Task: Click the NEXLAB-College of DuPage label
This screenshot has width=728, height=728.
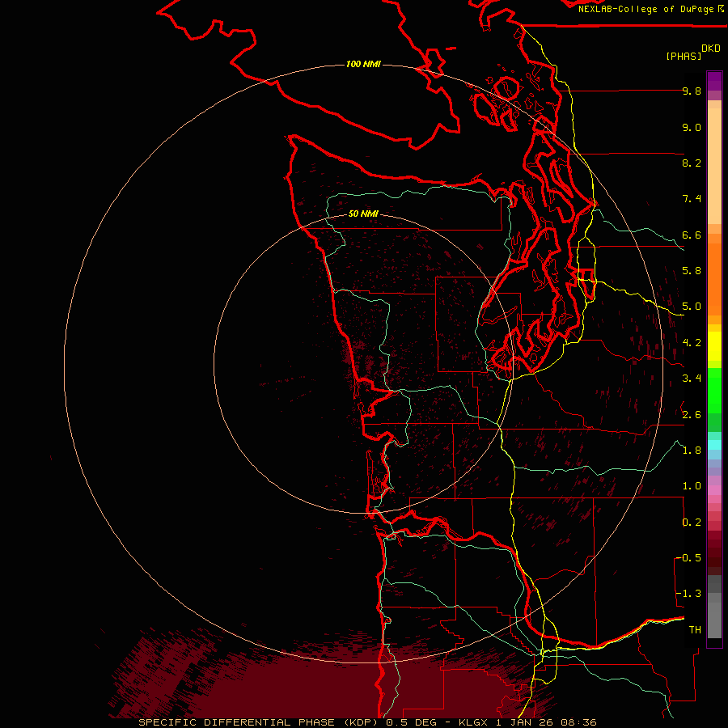Action: (645, 9)
